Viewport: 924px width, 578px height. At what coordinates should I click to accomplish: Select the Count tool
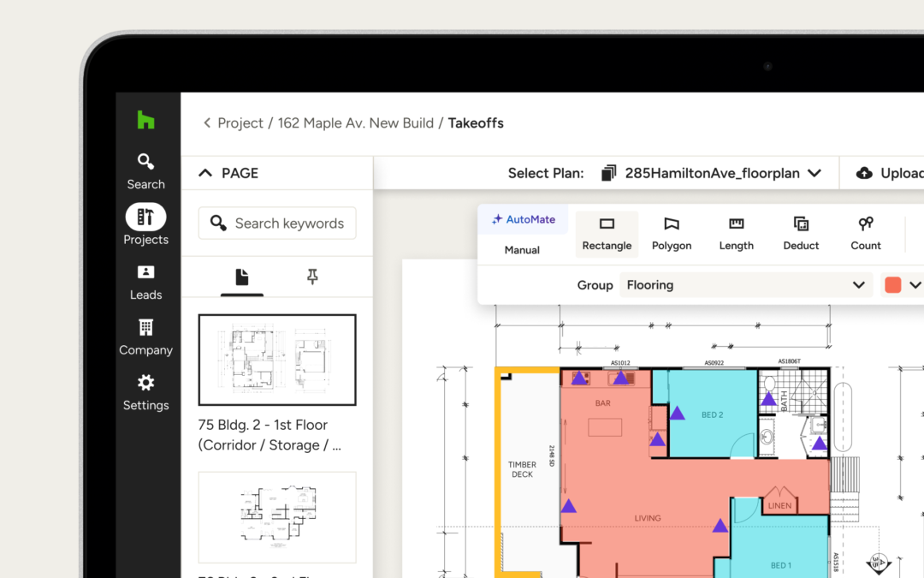pos(866,234)
